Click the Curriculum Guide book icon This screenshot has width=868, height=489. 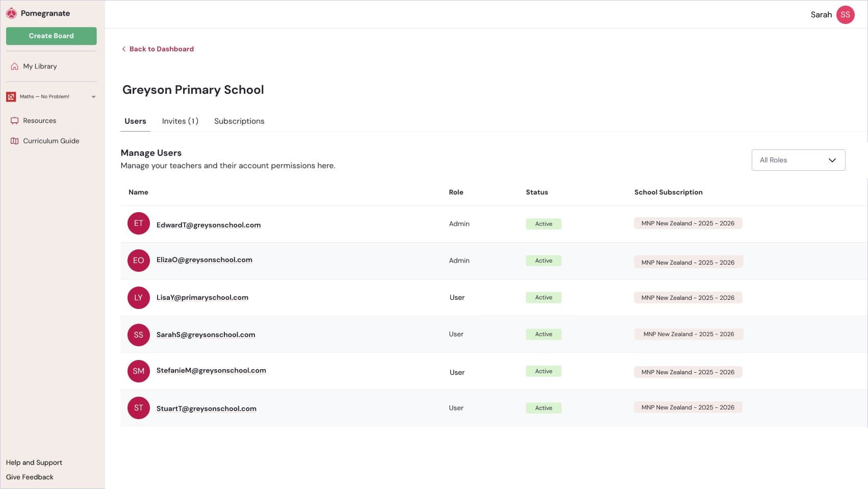(14, 141)
